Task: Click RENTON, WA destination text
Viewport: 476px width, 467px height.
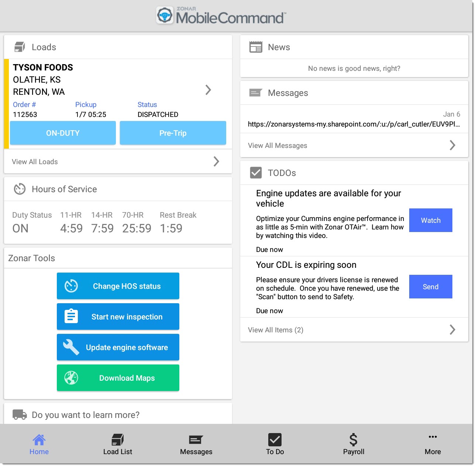Action: [39, 91]
